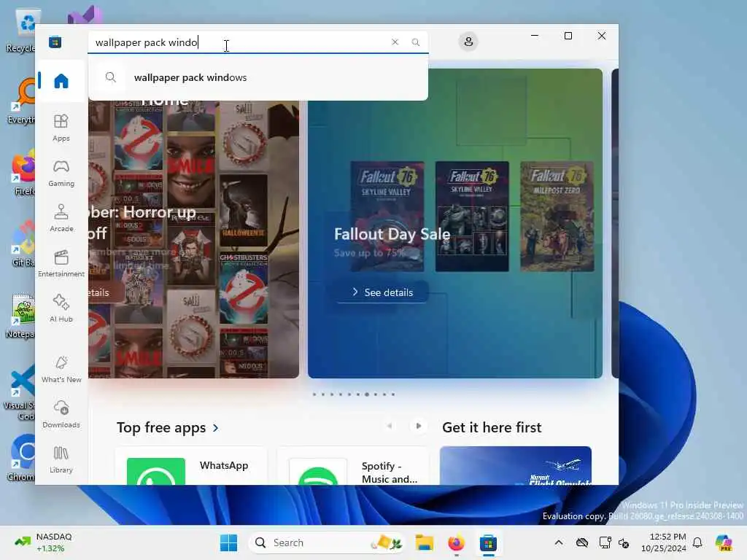
Task: Select the highlighted carousel page dot
Action: 367,394
